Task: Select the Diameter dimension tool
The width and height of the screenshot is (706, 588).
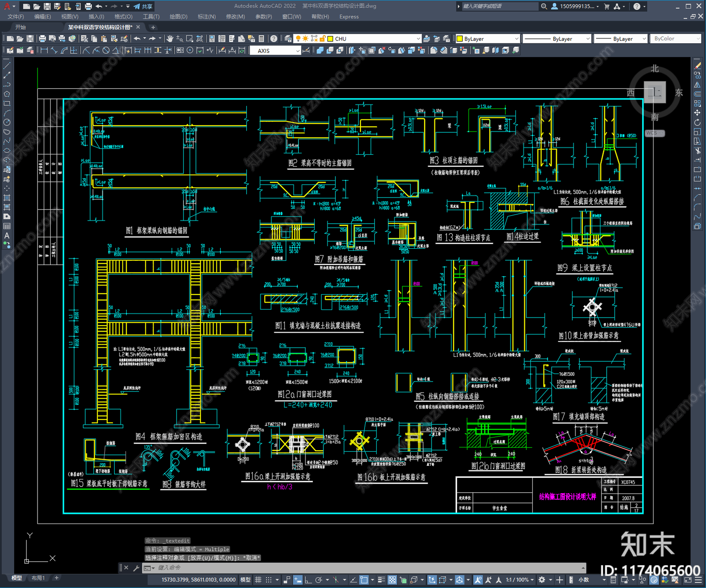Action: pos(106,51)
